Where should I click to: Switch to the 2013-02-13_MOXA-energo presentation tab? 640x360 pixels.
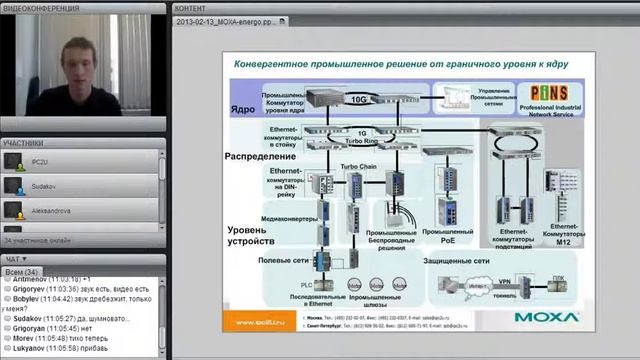231,22
